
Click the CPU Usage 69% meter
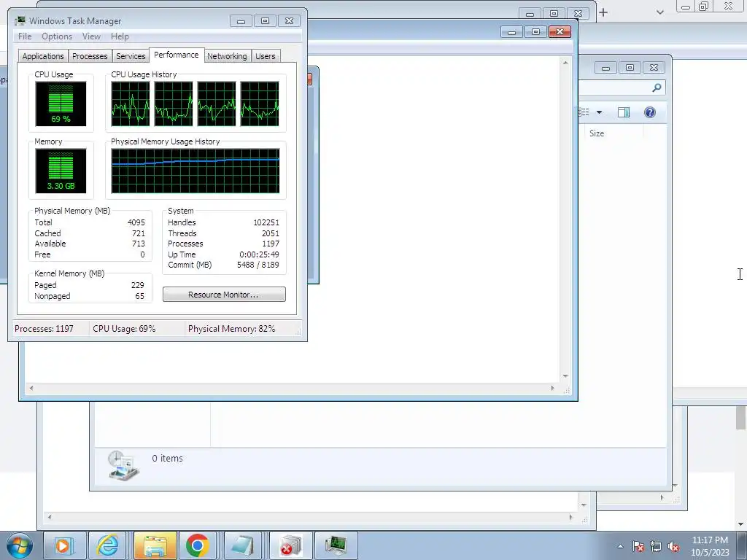point(61,104)
